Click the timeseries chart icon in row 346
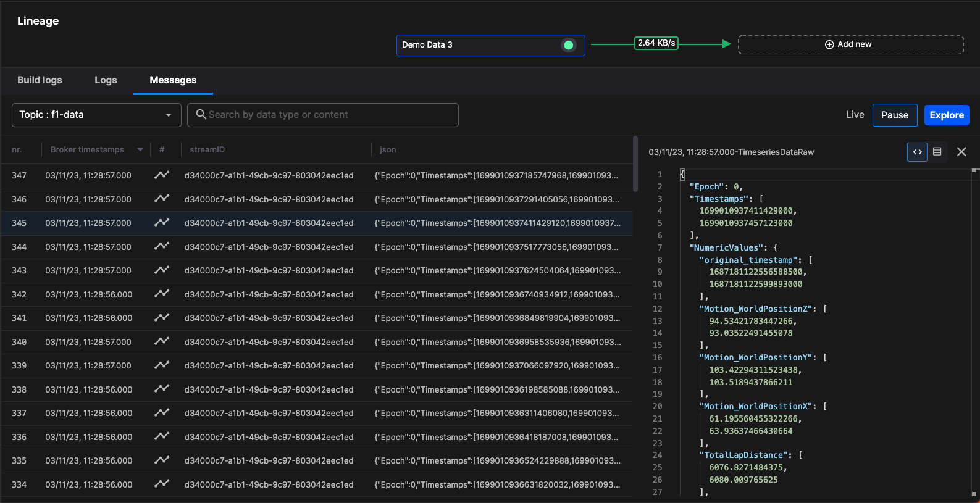Viewport: 980px width, 503px height. pos(162,199)
